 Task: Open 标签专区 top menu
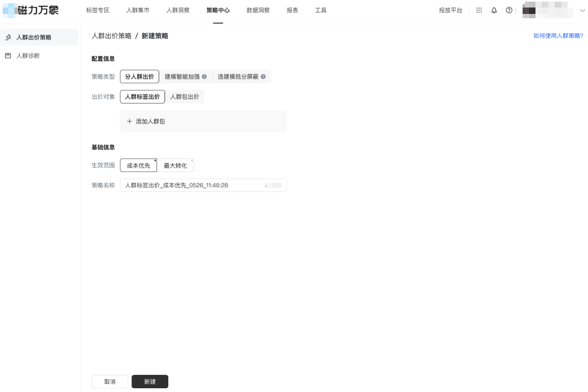98,11
